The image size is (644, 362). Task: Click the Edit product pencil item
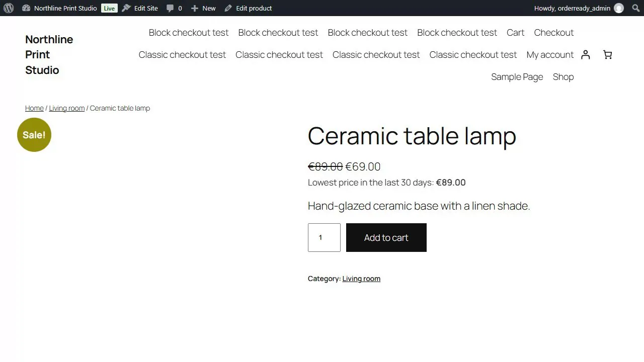point(248,8)
